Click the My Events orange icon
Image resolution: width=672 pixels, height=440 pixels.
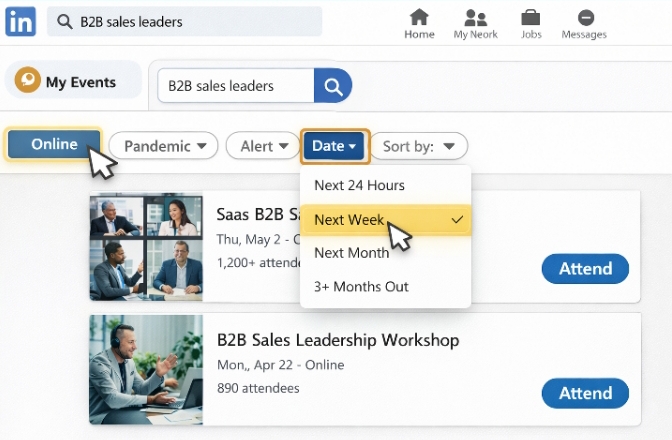(28, 81)
